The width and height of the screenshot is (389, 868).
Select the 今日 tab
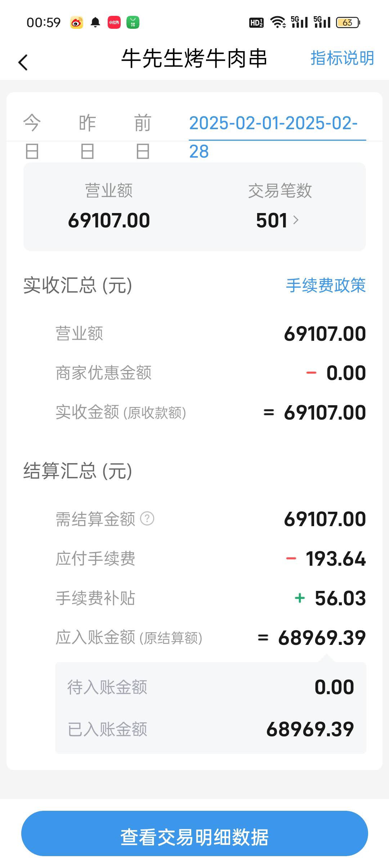click(x=32, y=137)
